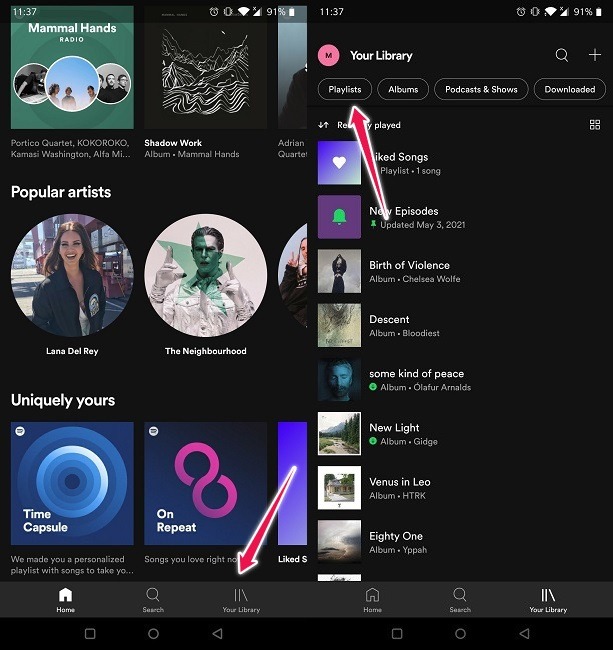The image size is (613, 650).
Task: Tap Uniquely yours heading
Action: click(x=63, y=400)
